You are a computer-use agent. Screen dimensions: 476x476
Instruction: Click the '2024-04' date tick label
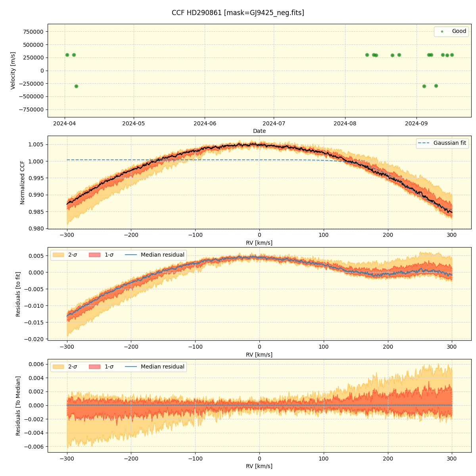click(x=65, y=123)
